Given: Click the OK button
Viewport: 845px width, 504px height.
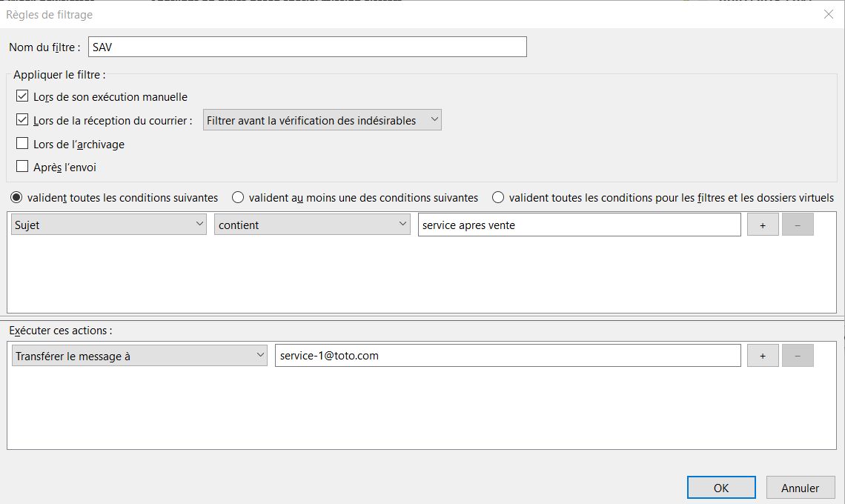Looking at the screenshot, I should point(720,488).
